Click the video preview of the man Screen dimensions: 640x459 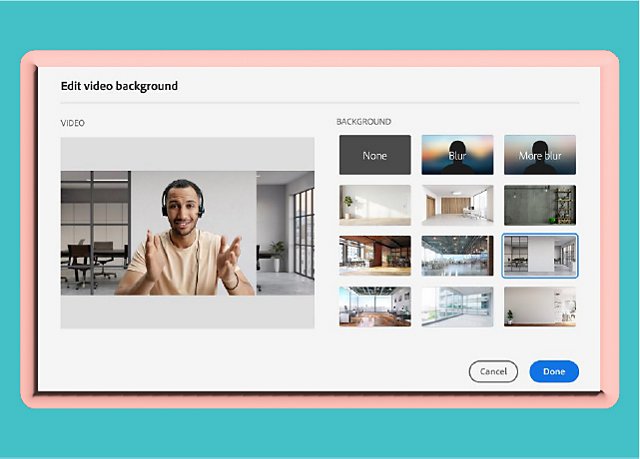coord(187,233)
